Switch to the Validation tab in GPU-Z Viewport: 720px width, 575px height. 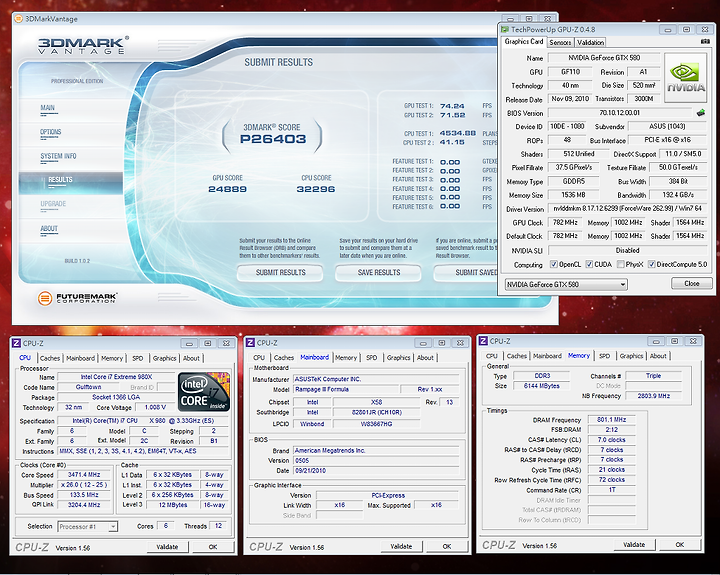[x=591, y=42]
